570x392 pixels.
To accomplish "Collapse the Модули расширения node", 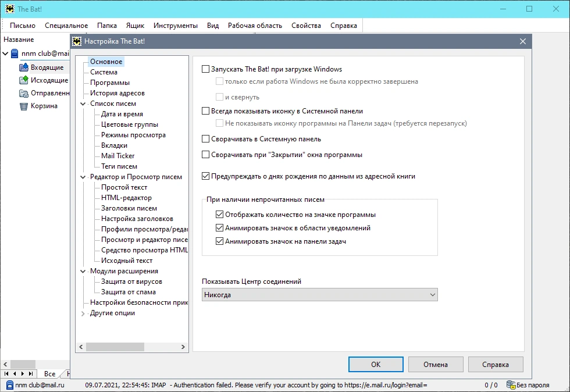I will (83, 271).
